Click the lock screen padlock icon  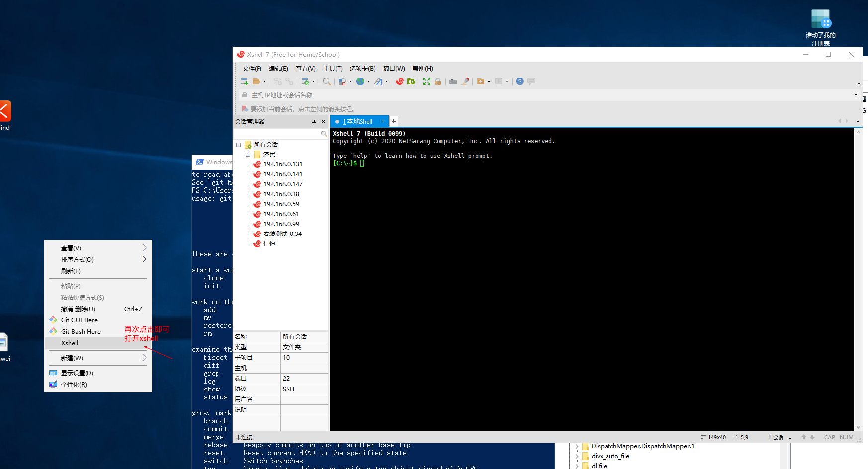(x=438, y=81)
